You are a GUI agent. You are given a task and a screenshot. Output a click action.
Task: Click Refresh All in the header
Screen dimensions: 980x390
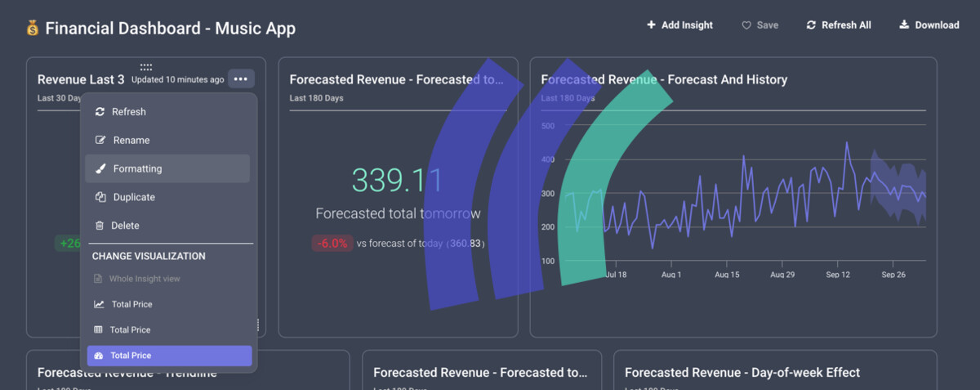click(838, 25)
